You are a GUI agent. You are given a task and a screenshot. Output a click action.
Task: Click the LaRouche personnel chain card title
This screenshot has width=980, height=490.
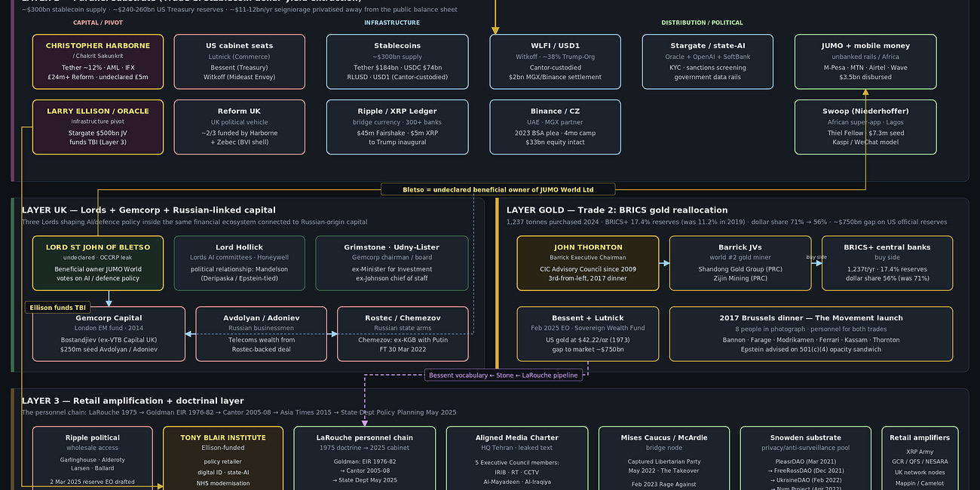point(364,437)
